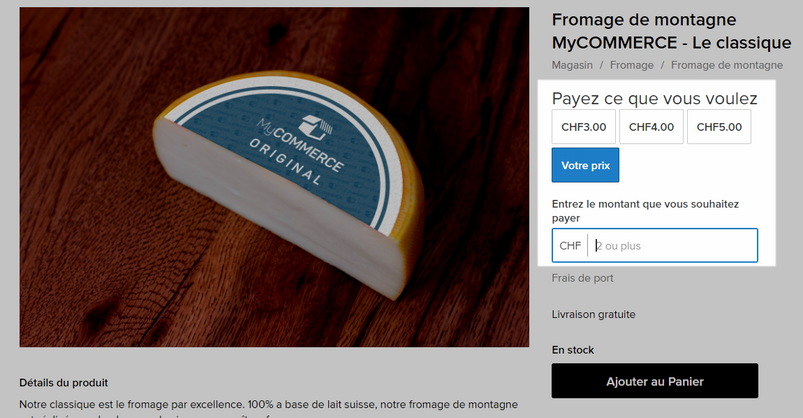Click the CHF currency prefix in the amount box
The width and height of the screenshot is (803, 418).
pyautogui.click(x=570, y=246)
